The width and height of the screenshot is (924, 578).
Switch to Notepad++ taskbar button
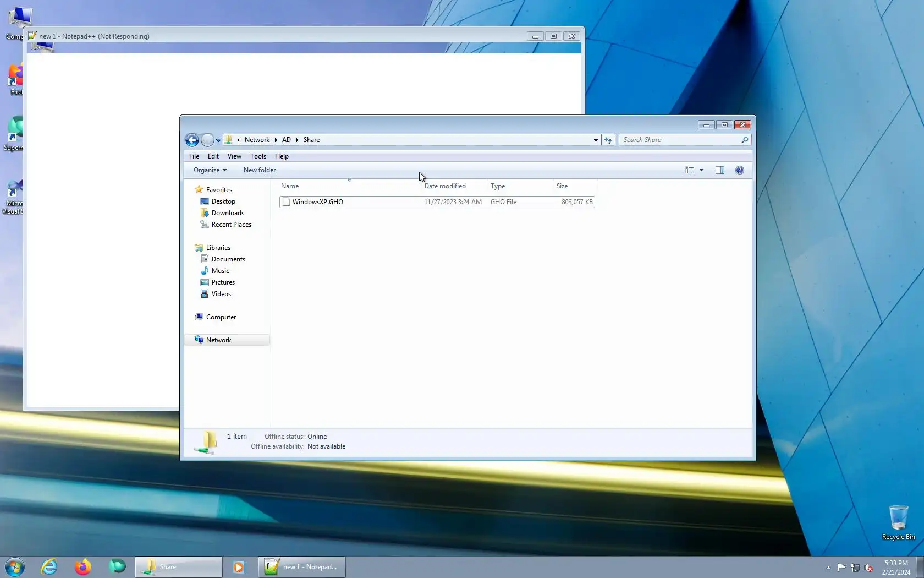302,567
